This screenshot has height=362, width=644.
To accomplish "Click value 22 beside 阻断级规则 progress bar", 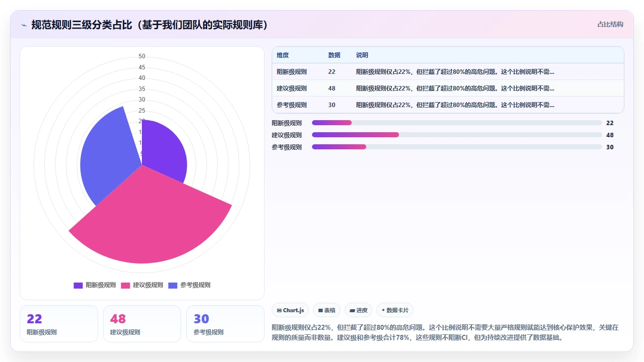I will click(x=610, y=123).
